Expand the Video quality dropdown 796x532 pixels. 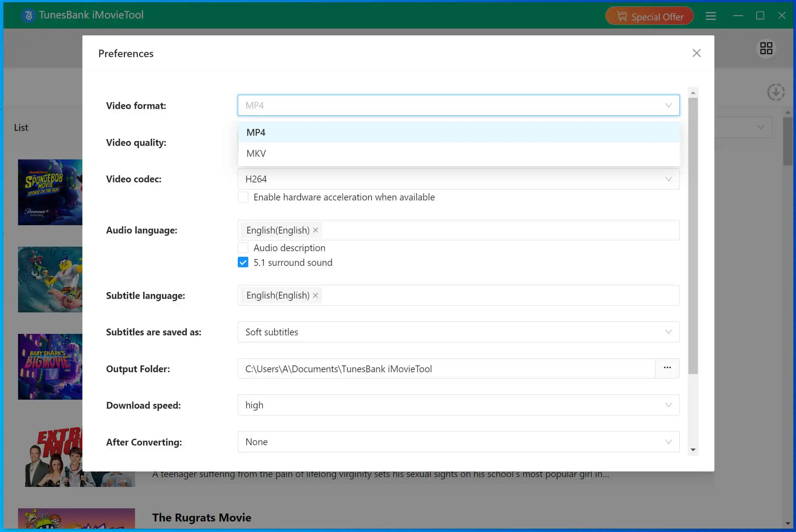[458, 142]
